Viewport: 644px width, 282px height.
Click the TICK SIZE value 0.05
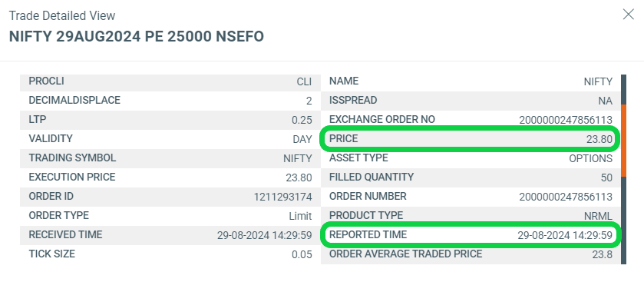(x=302, y=254)
